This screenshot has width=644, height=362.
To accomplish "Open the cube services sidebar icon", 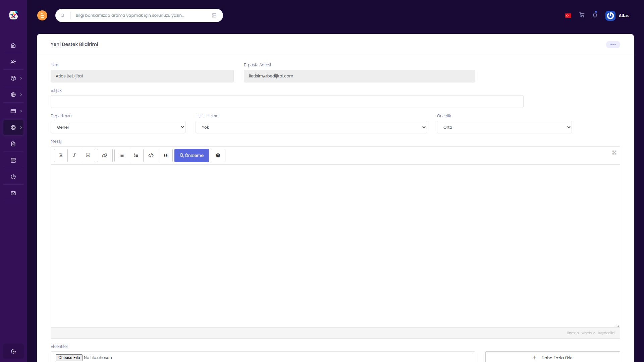I will coord(13,78).
